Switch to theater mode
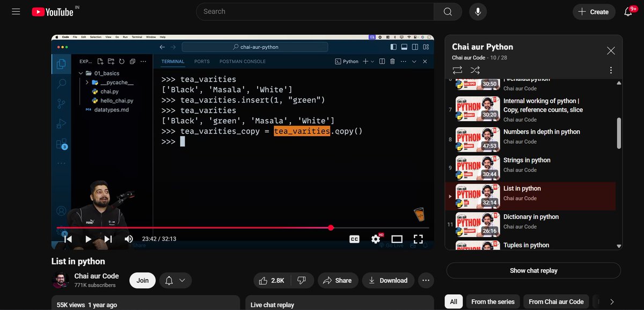644x310 pixels. tap(397, 239)
